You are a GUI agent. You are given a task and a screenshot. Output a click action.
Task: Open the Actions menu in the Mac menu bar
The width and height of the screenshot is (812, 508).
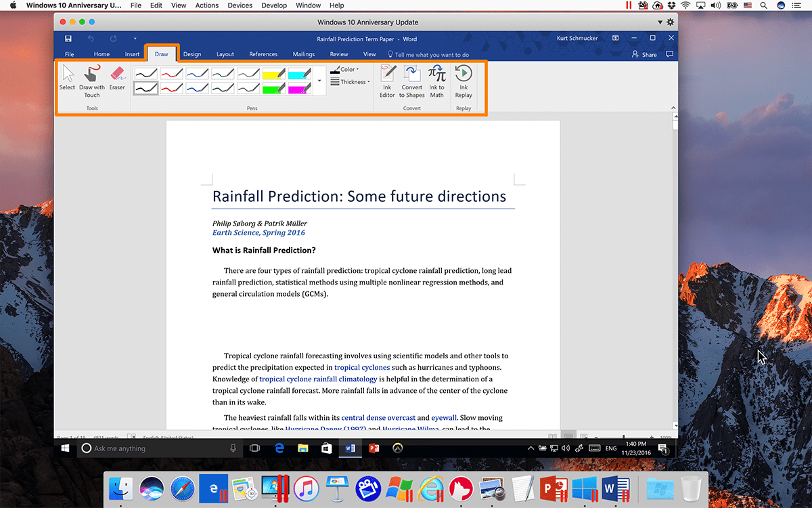207,5
